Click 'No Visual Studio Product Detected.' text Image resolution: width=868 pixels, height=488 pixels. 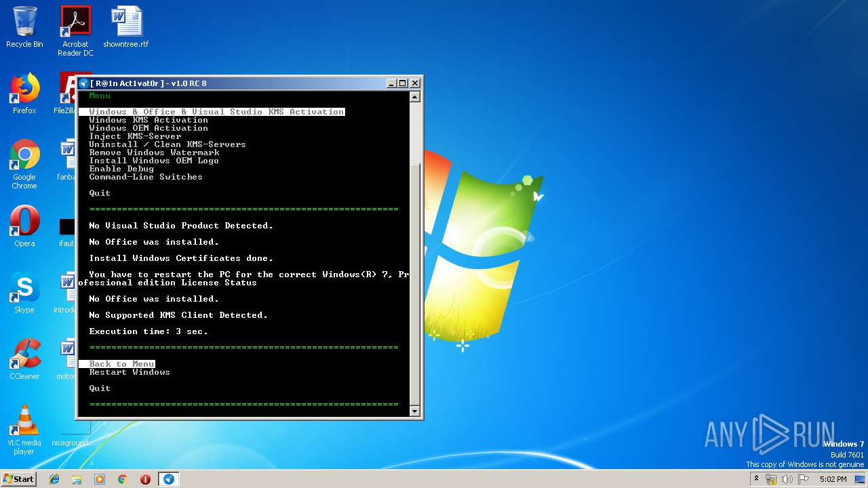[x=181, y=226]
